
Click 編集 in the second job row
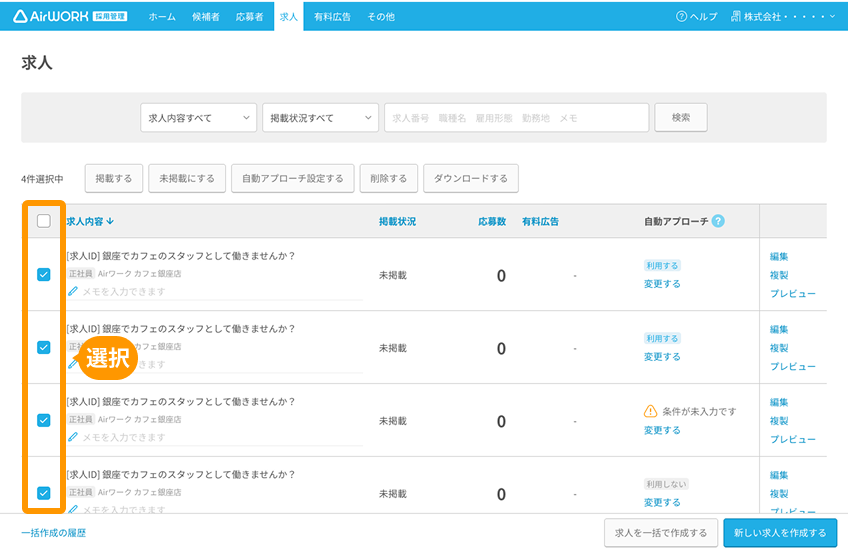click(779, 330)
